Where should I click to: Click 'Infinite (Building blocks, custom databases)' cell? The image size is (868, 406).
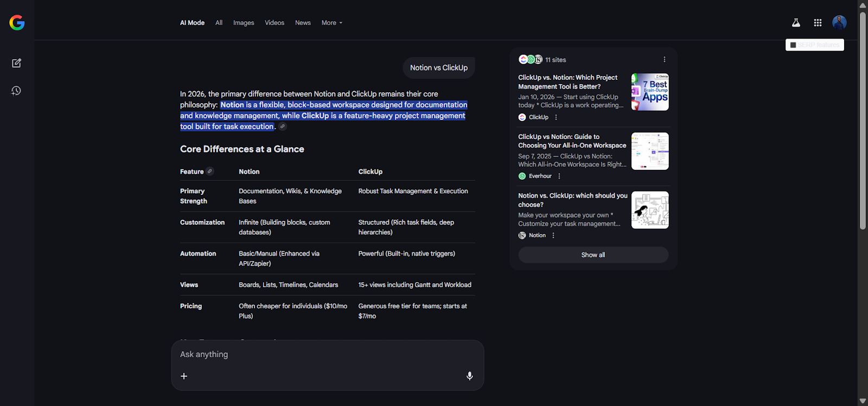[284, 227]
